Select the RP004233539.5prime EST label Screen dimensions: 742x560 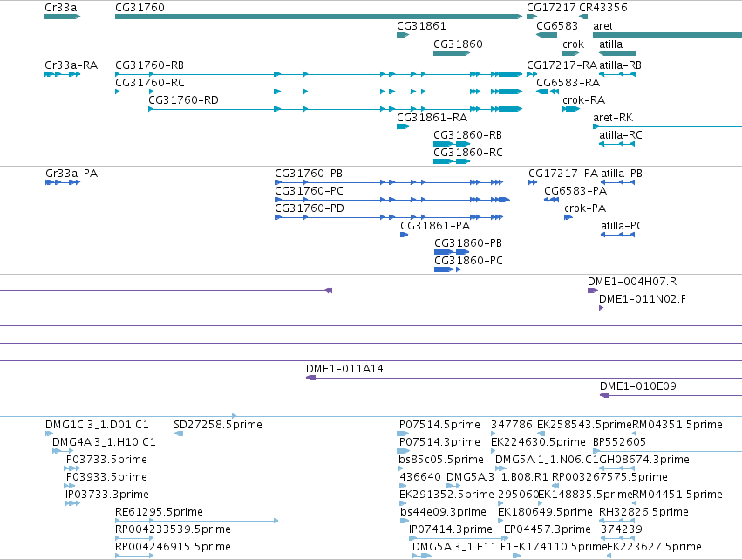tap(173, 529)
